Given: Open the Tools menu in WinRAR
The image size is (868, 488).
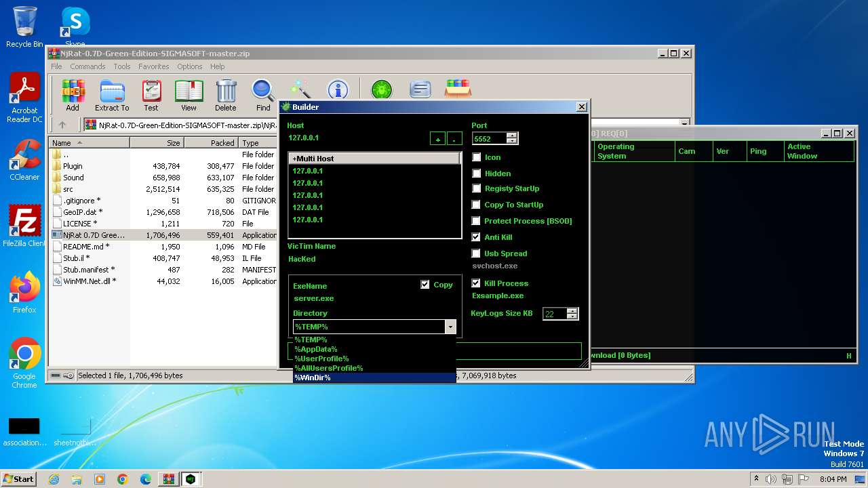Looking at the screenshot, I should click(122, 66).
